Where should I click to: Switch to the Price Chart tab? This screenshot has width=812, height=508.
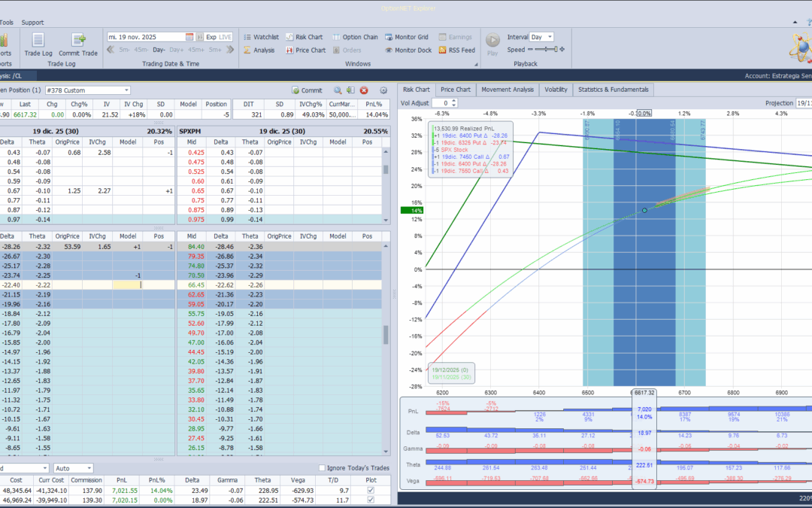[456, 90]
